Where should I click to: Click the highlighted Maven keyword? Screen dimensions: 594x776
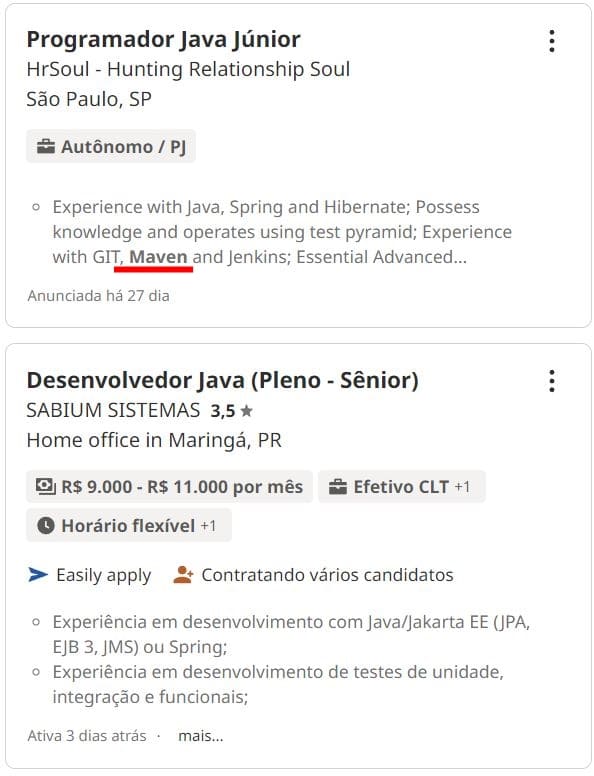click(x=158, y=257)
